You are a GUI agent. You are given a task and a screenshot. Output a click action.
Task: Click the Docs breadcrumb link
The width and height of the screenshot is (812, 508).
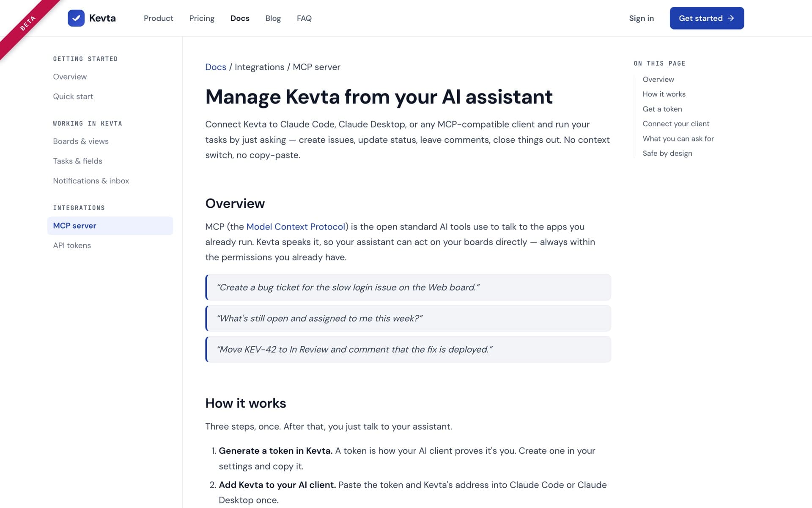[216, 67]
